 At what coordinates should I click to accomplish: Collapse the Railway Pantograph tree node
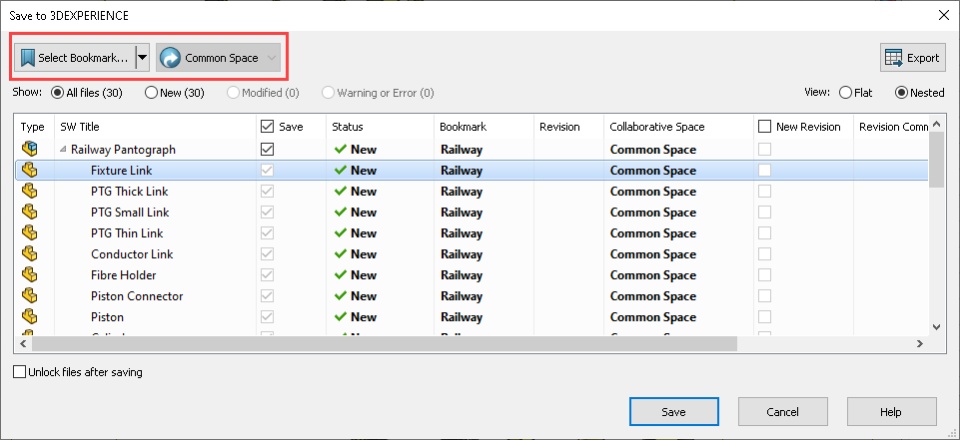[64, 149]
